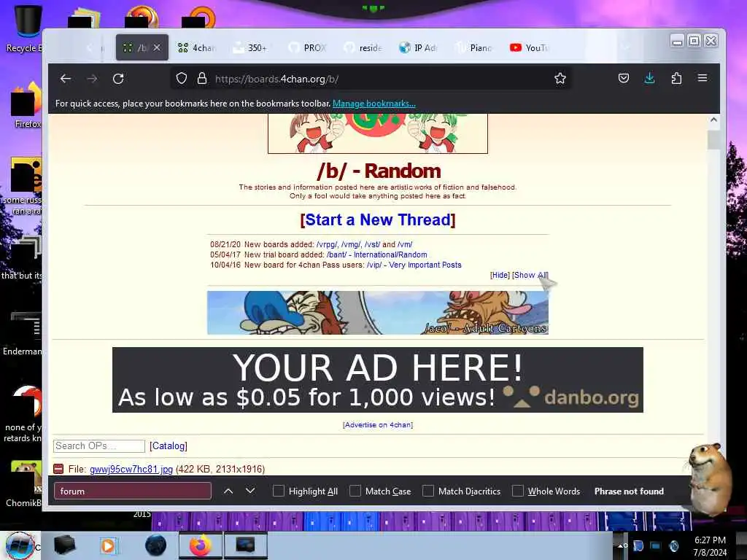Screen dimensions: 747x560
Task: Click the taskbar clock 6:27 PM
Action: [710, 540]
